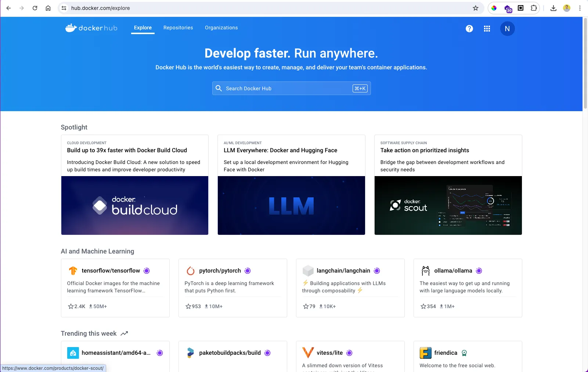Click the trending arrow icon beside Trending this week
Viewport: 588px width, 372px height.
coord(124,333)
